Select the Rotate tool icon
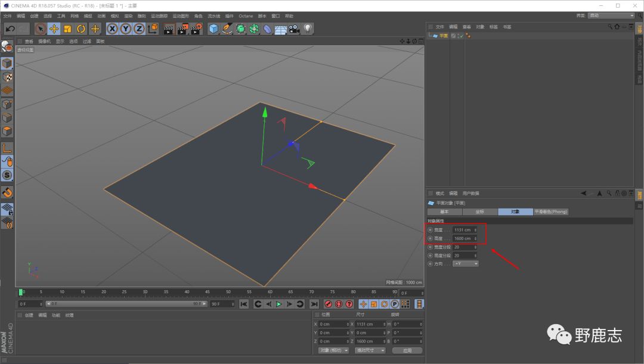Screen dimensions: 644x364 (81, 29)
